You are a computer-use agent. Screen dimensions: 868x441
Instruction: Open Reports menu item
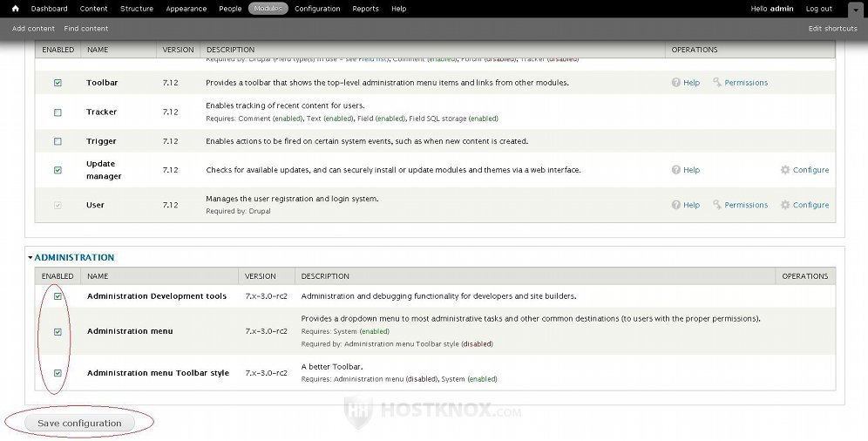(x=365, y=9)
